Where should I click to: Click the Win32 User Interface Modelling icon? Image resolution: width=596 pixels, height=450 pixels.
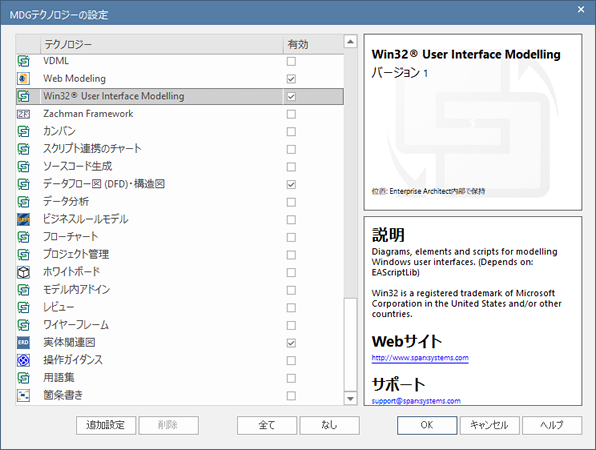(x=24, y=96)
